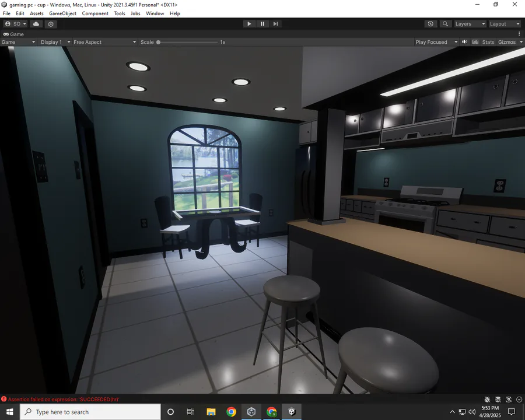Click the Step frame button
The image size is (525, 420).
(275, 24)
